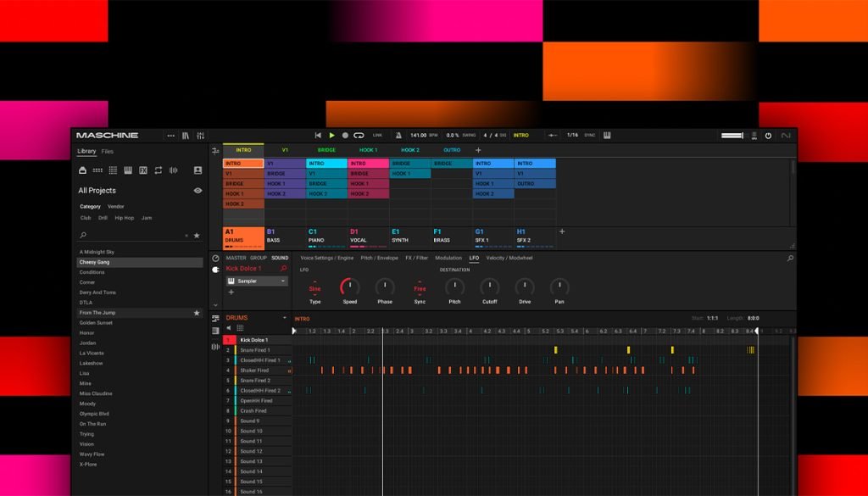The image size is (868, 496).
Task: Start playback with the green Play button
Action: 331,135
